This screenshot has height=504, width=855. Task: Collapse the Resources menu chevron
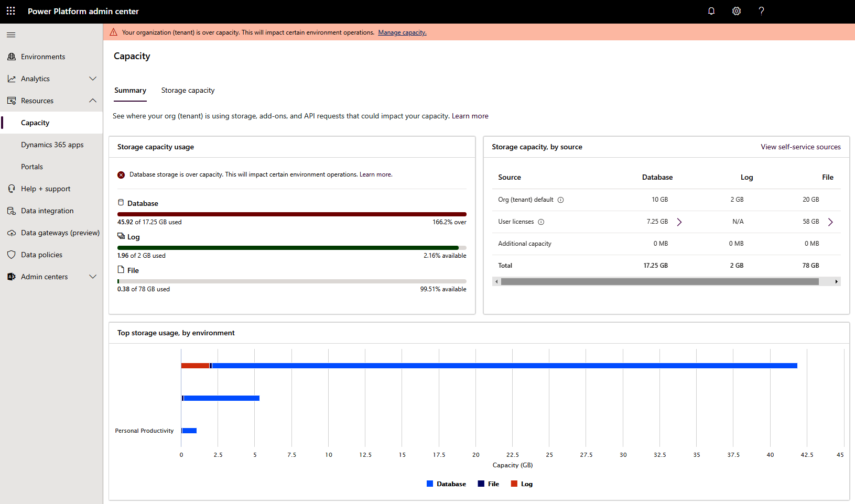93,101
